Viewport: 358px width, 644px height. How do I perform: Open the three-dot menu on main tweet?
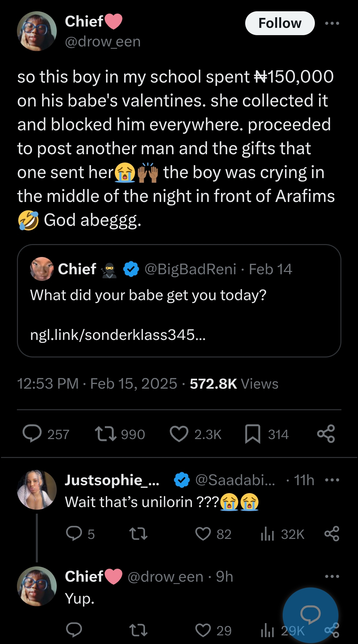pyautogui.click(x=332, y=23)
